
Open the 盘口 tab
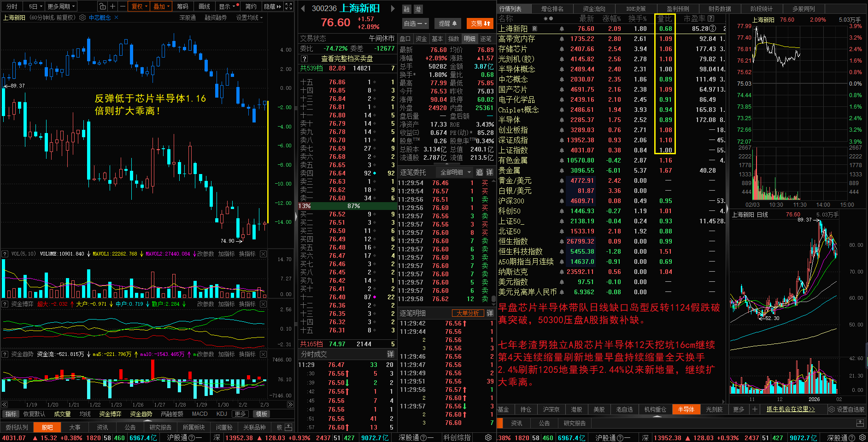pos(405,39)
